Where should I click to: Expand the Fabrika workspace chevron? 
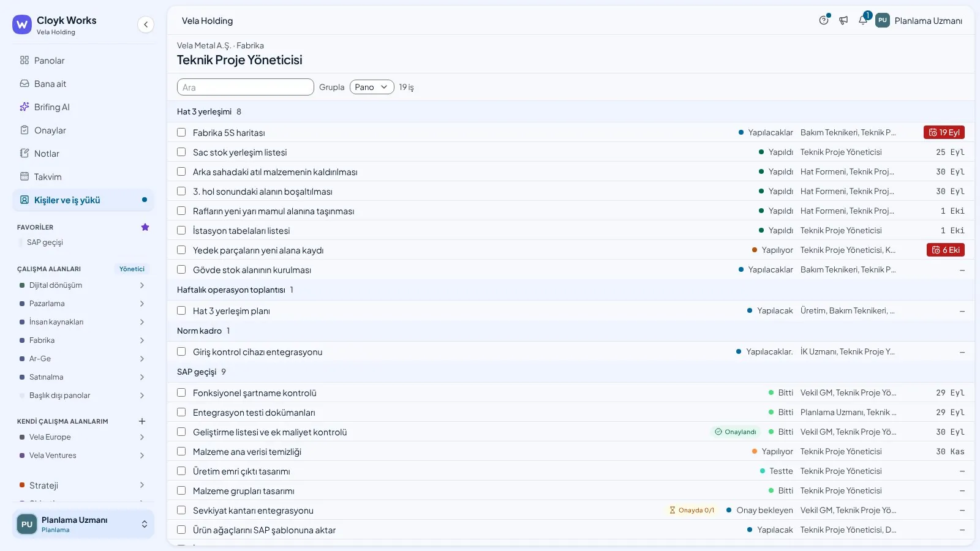(142, 340)
